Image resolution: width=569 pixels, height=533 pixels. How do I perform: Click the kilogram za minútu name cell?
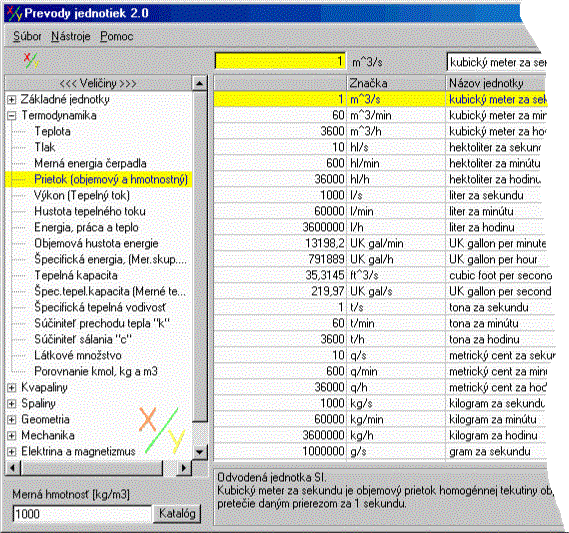(x=496, y=419)
